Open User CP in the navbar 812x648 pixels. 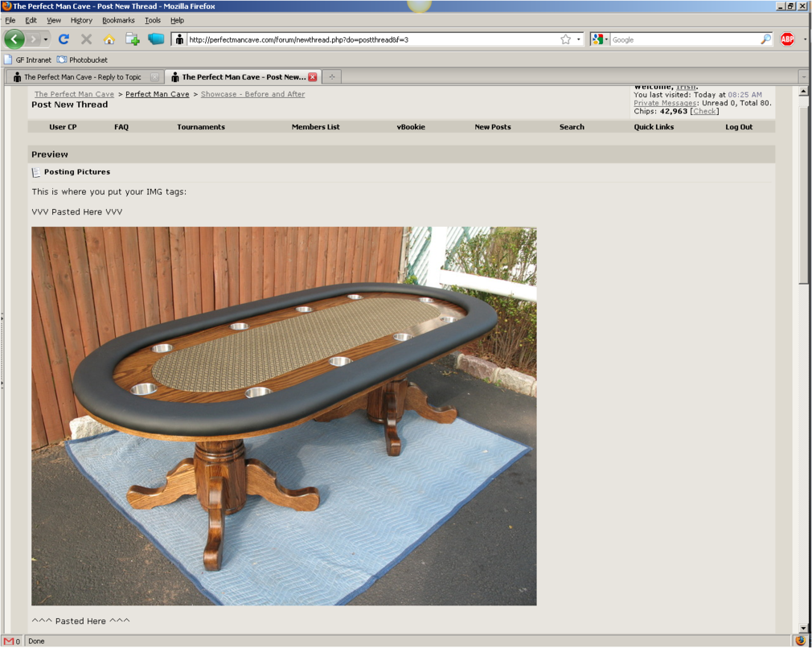63,127
